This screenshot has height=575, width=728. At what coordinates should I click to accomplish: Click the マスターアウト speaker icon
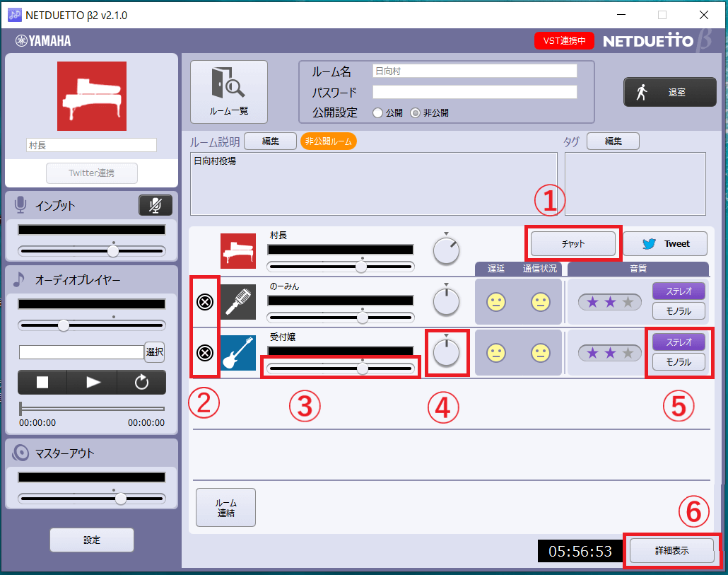coord(20,453)
